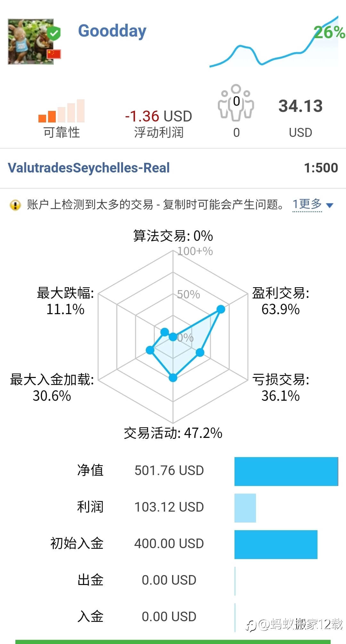Expand the "1更多" warnings link
The height and width of the screenshot is (644, 346).
click(x=307, y=204)
